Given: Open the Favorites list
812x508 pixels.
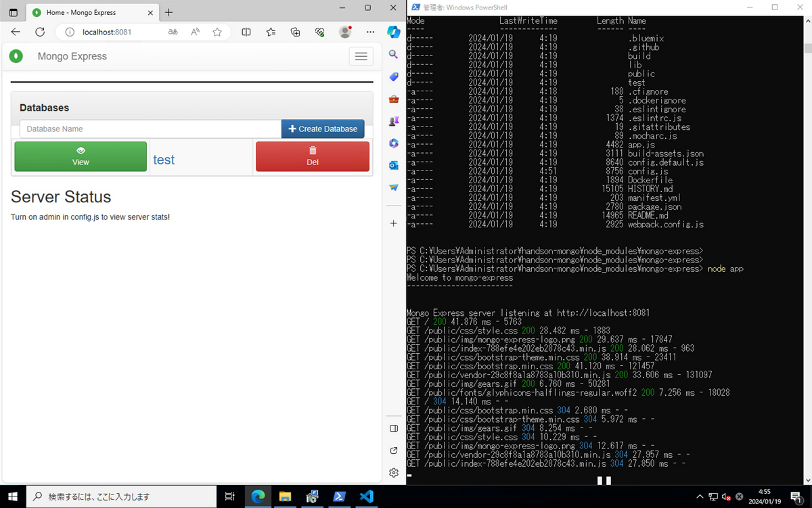Looking at the screenshot, I should [271, 32].
